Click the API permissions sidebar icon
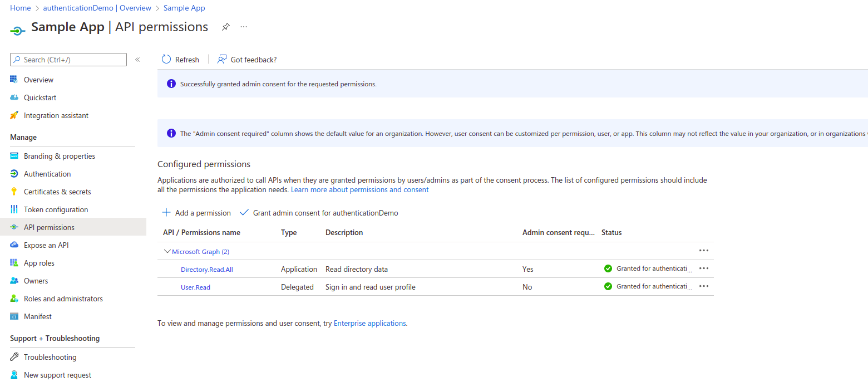 click(x=14, y=227)
